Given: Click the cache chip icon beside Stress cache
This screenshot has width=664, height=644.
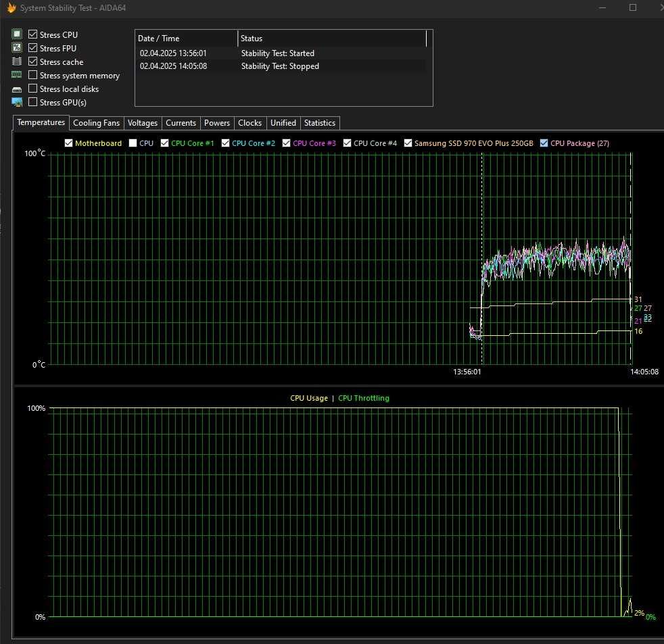Looking at the screenshot, I should (16, 61).
